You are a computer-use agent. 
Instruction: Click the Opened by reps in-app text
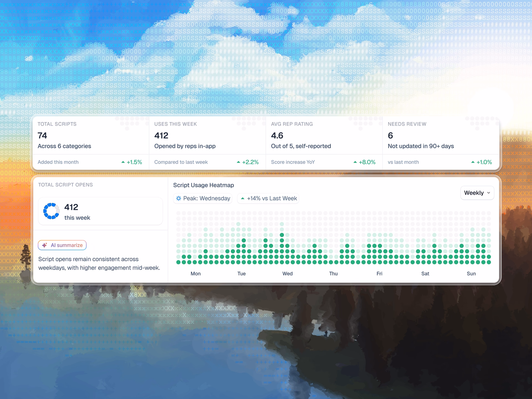tap(185, 146)
